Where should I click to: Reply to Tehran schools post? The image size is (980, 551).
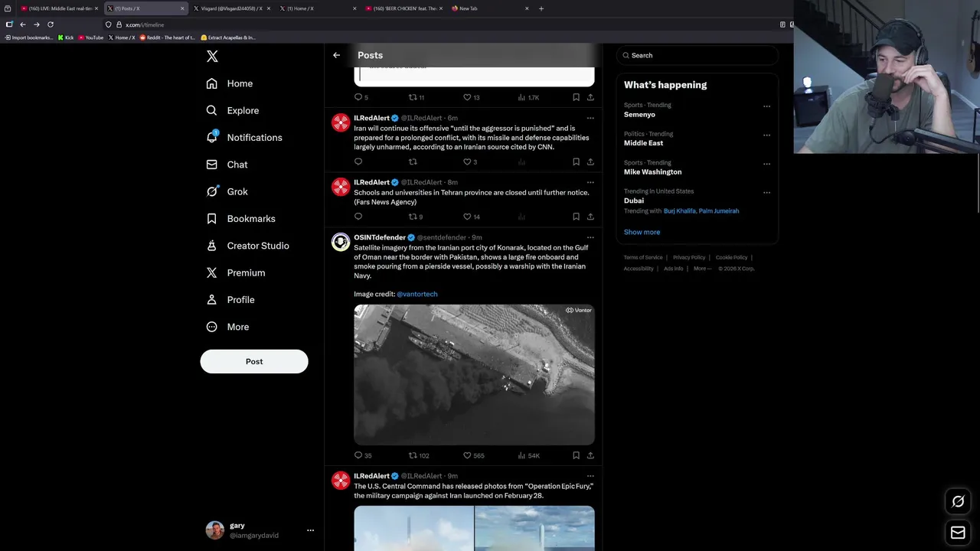coord(358,217)
